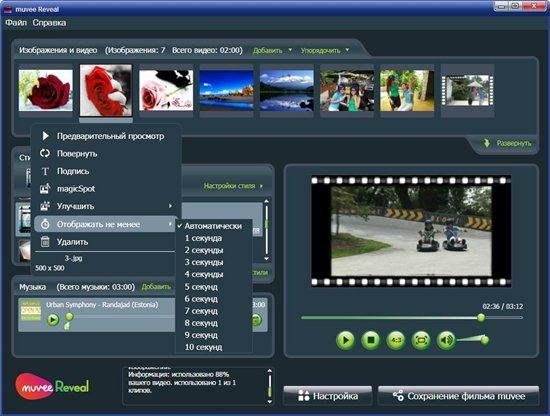Click the muvee Reveal logo

click(52, 386)
